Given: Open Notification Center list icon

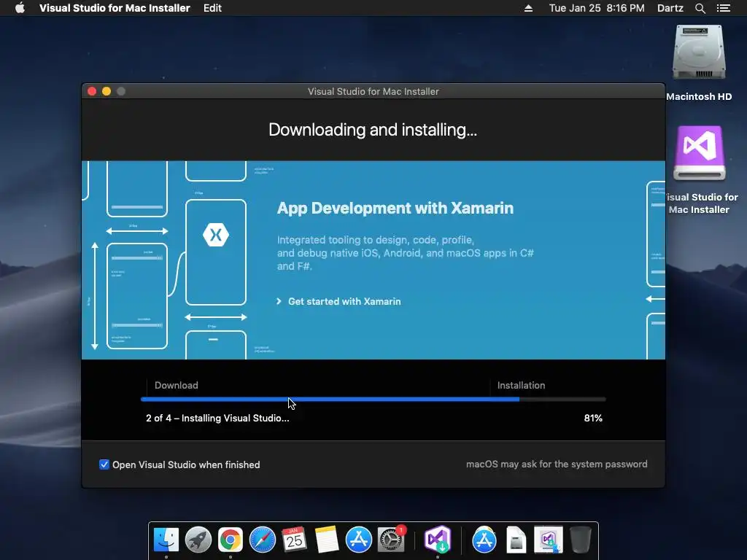Looking at the screenshot, I should [x=723, y=8].
